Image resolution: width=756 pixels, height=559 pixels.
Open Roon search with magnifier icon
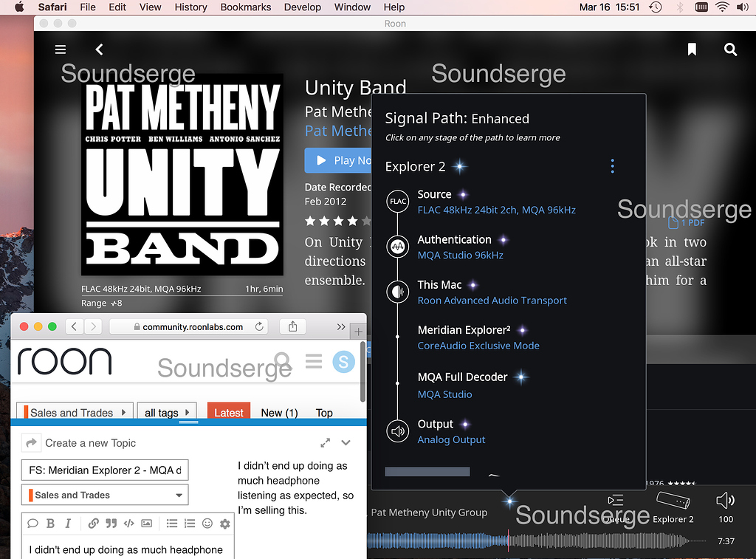[730, 49]
